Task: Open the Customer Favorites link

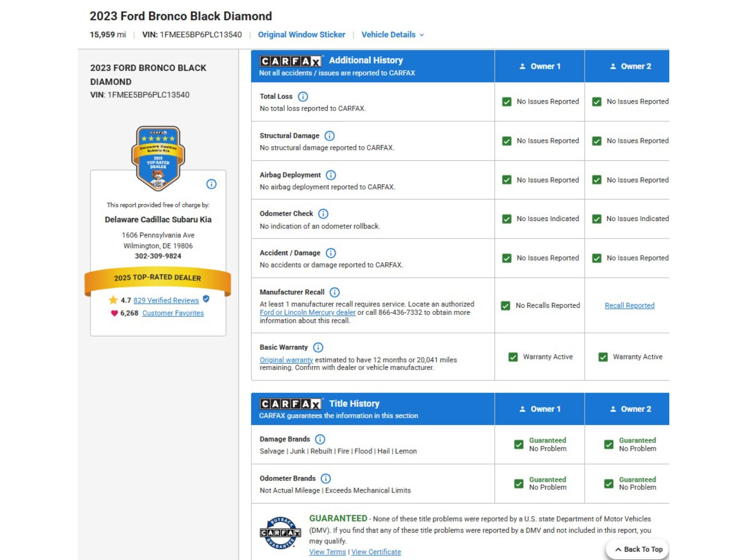Action: (x=173, y=313)
